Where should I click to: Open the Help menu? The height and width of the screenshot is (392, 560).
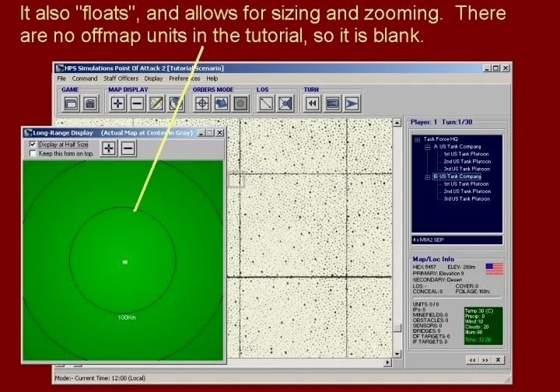click(212, 79)
